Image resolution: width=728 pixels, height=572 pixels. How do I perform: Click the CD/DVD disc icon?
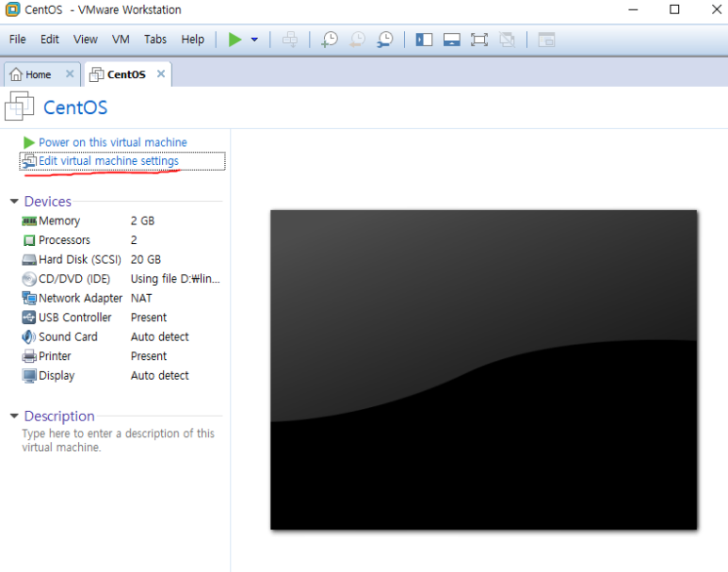click(x=29, y=279)
